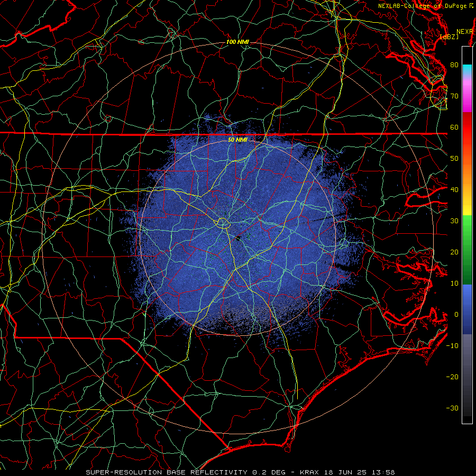Click the 20 value on the dBZ scale
Image resolution: width=476 pixels, height=476 pixels.
tap(454, 252)
